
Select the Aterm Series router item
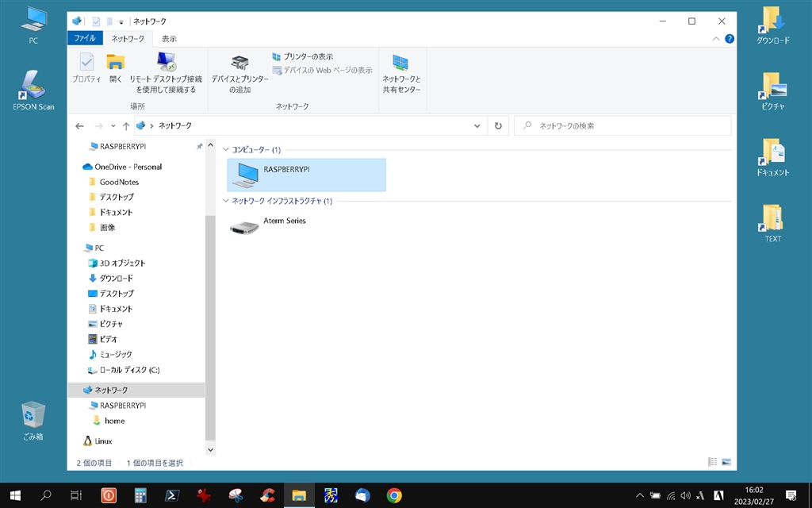(x=307, y=226)
